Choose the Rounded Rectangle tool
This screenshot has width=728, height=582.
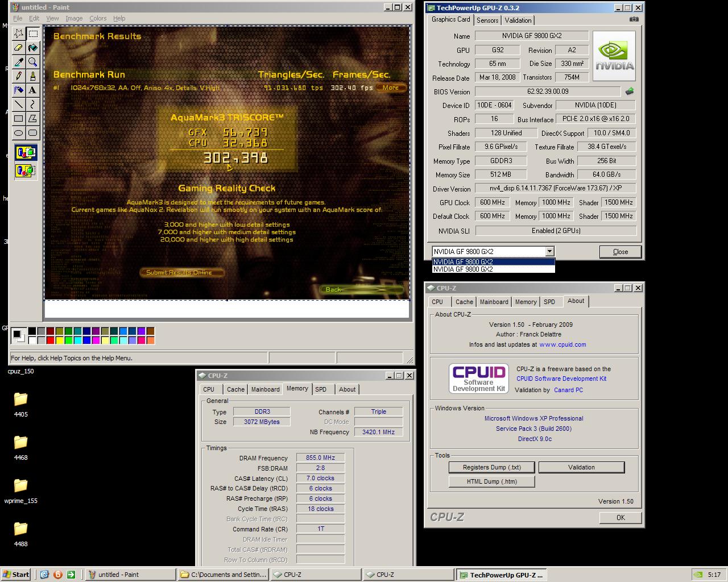33,133
